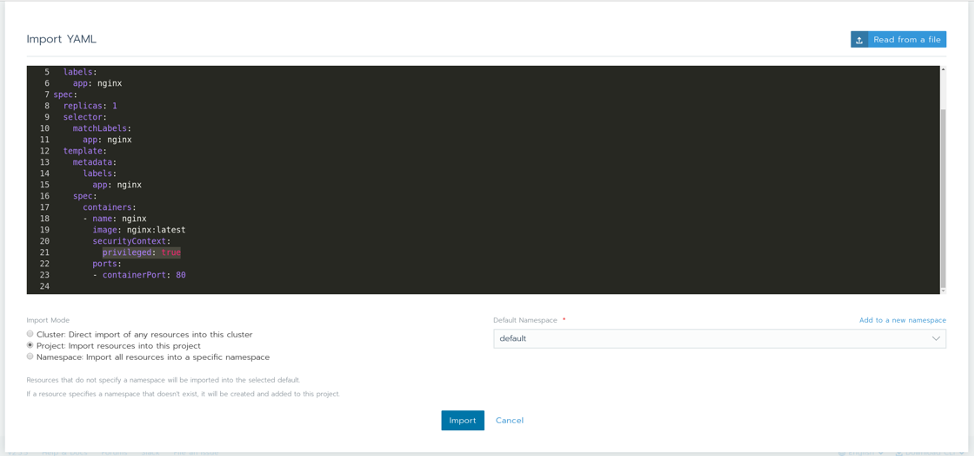Click on containerPort: 80 in the editor
This screenshot has width=974, height=456.
pos(143,275)
